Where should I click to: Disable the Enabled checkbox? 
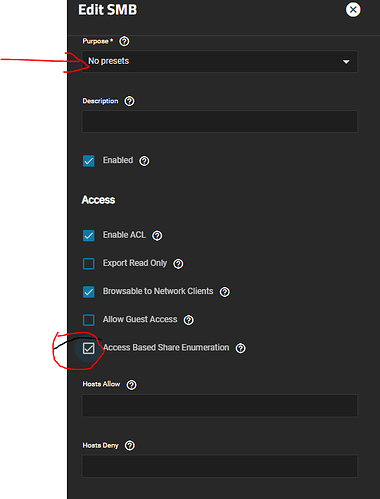coord(89,161)
